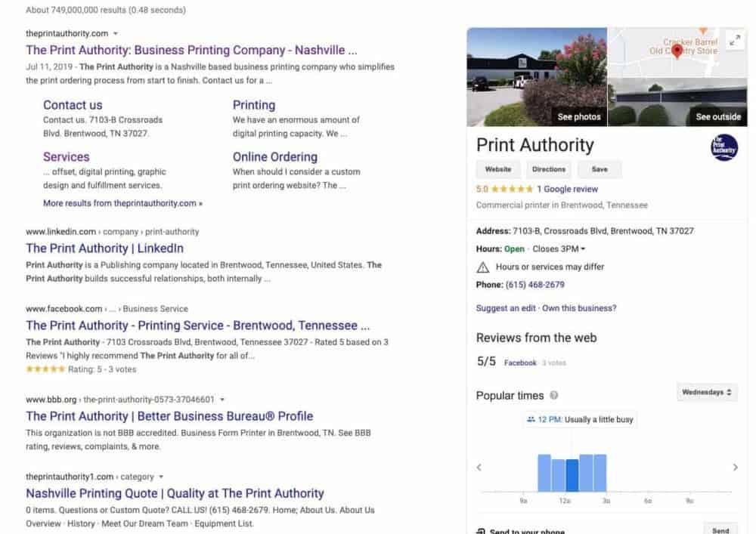Screen dimensions: 756x534
Task: Click the Print Authority round logo
Action: (724, 147)
